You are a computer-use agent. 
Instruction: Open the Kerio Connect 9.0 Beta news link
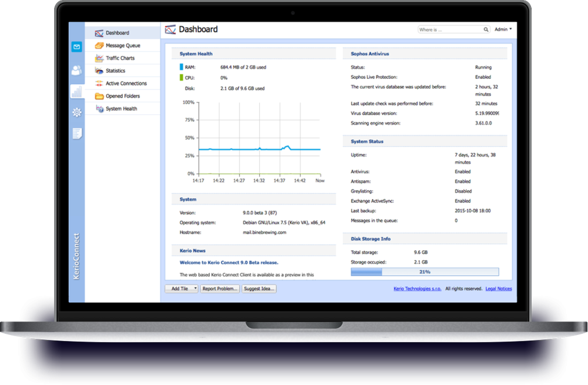[229, 263]
